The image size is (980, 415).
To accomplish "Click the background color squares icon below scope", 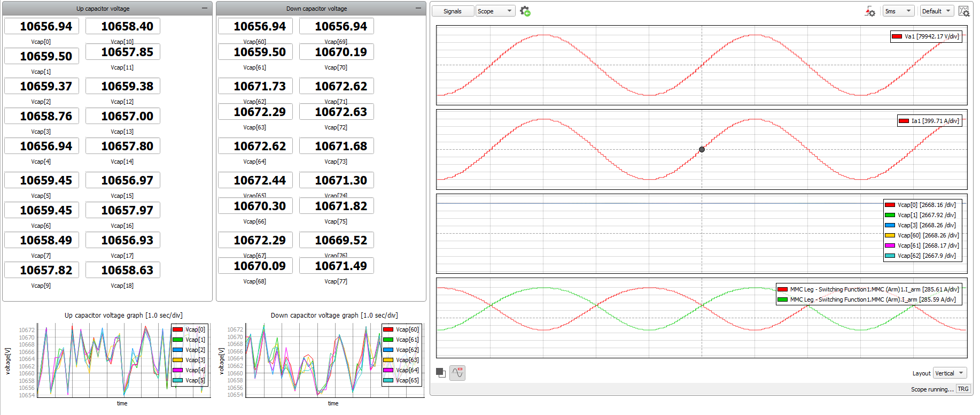I will pos(441,373).
